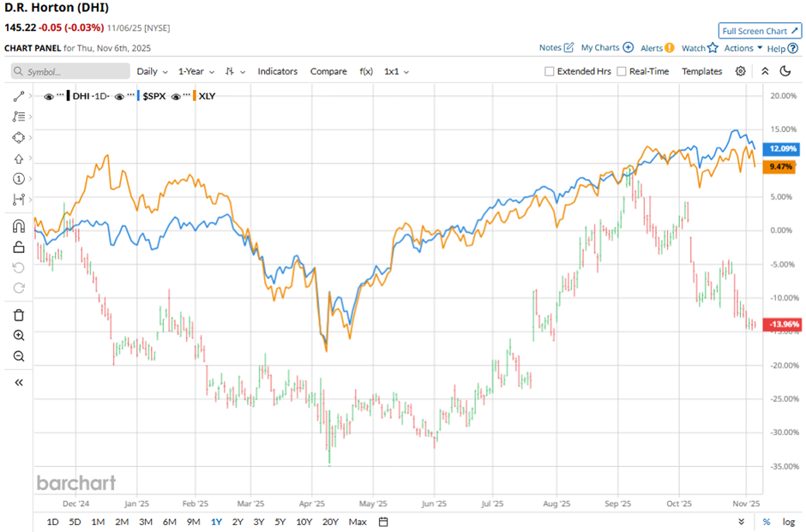
Task: Open the Templates menu
Action: [701, 71]
